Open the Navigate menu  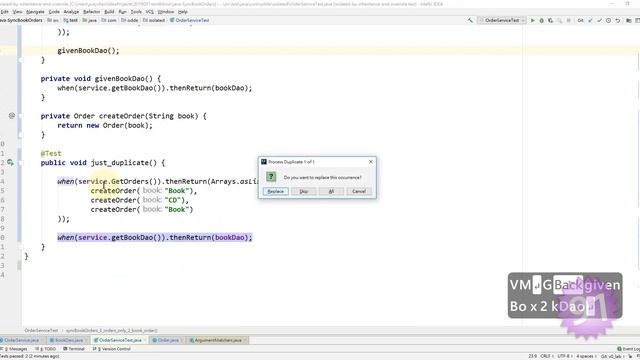tap(35, 12)
